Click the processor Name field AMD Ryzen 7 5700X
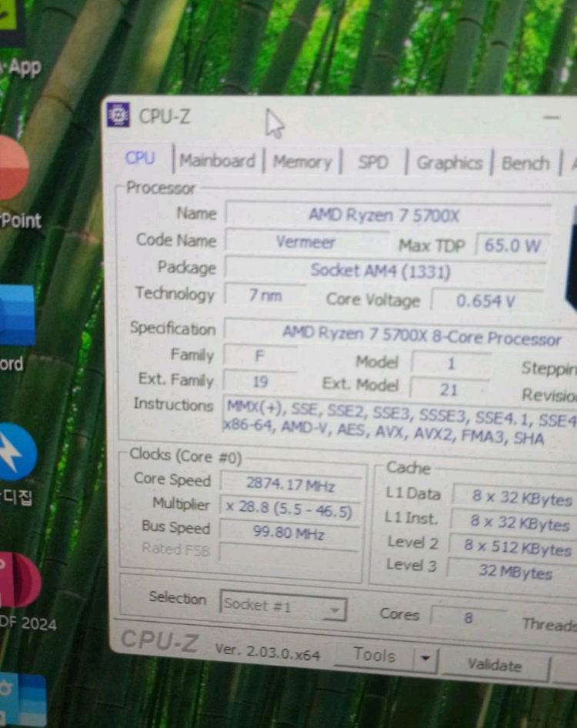577x728 pixels. (388, 215)
